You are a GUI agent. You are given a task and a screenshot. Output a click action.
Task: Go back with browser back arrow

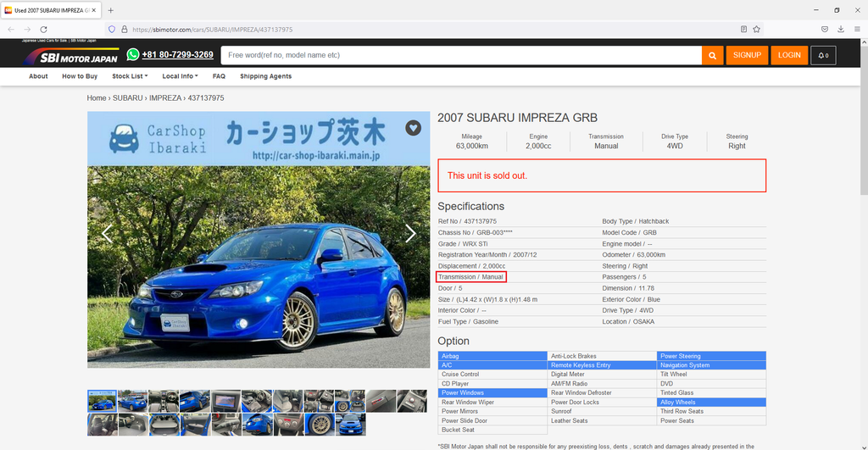click(11, 30)
